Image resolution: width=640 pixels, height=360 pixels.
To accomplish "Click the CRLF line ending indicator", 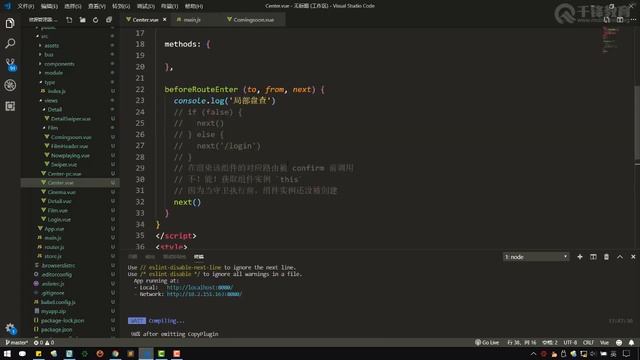I will pos(588,342).
